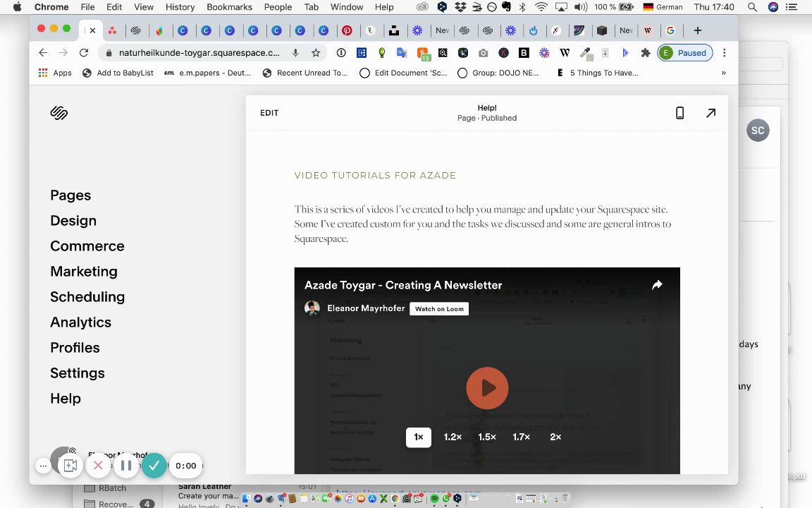Set playback speed to 1.2x
The image size is (812, 508).
pos(453,437)
